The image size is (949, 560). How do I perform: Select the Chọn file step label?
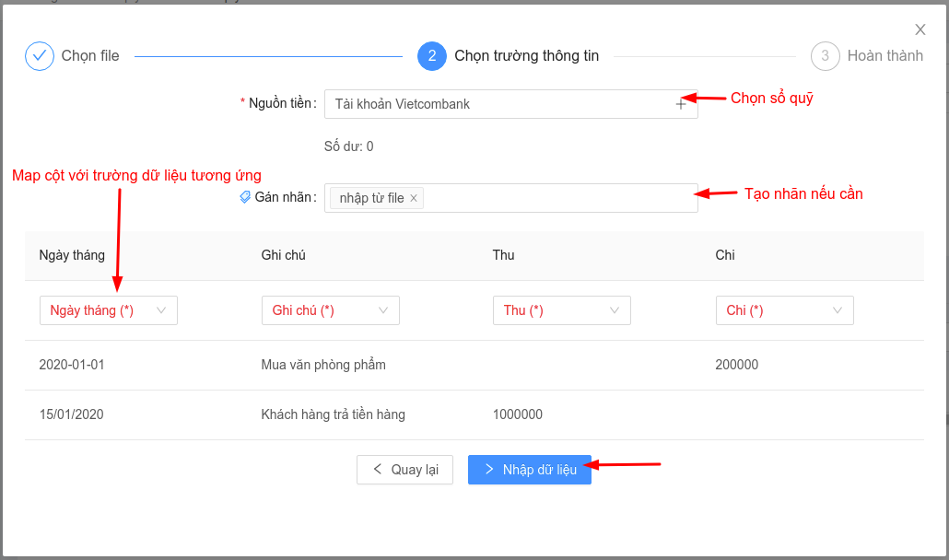pos(90,56)
